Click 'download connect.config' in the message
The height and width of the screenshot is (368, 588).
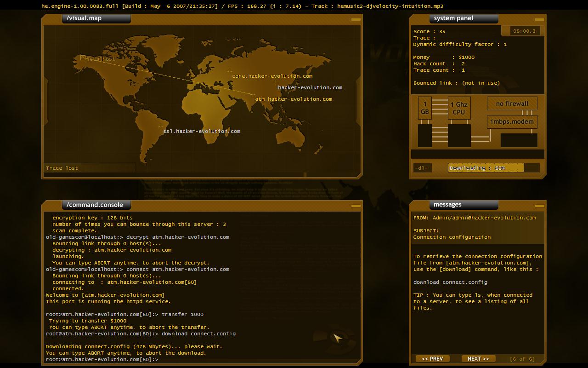450,282
